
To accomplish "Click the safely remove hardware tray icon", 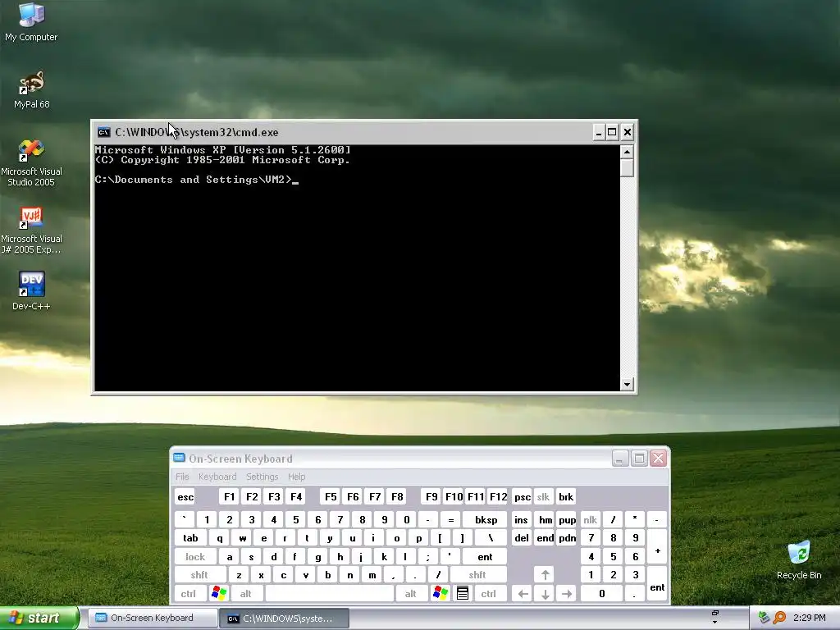I will tap(764, 618).
